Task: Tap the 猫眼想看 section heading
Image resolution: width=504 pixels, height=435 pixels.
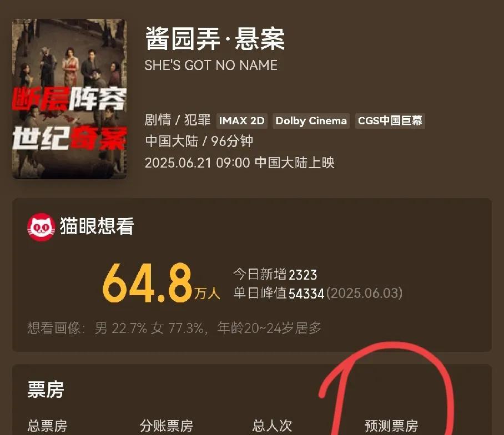Action: [97, 226]
